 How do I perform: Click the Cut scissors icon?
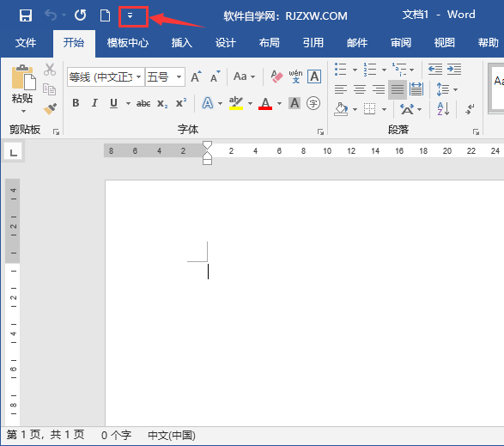[50, 70]
